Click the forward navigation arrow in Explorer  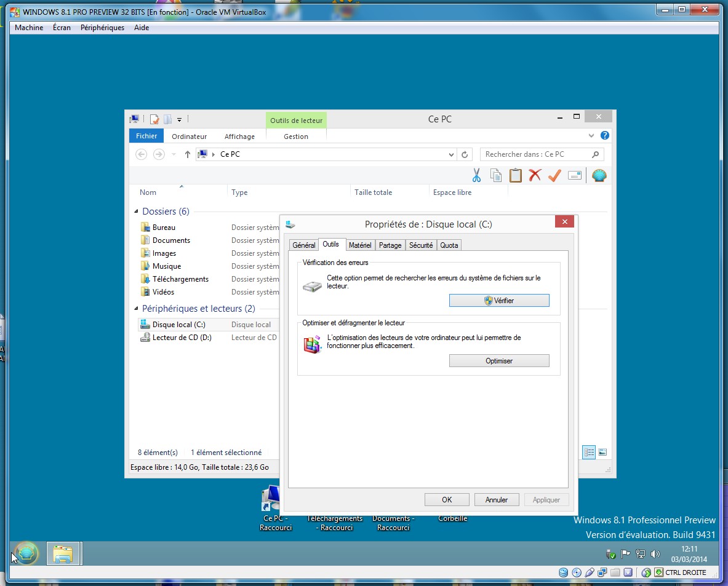(x=159, y=154)
